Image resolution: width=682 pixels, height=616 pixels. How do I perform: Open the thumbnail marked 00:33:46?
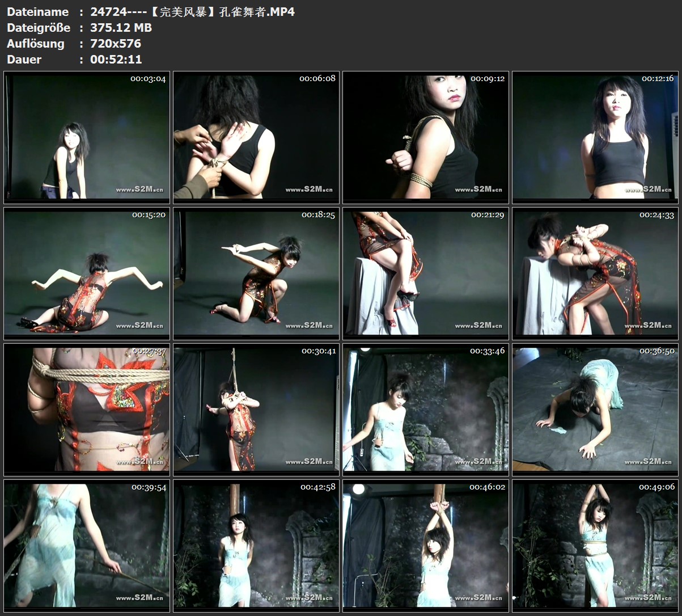click(426, 410)
